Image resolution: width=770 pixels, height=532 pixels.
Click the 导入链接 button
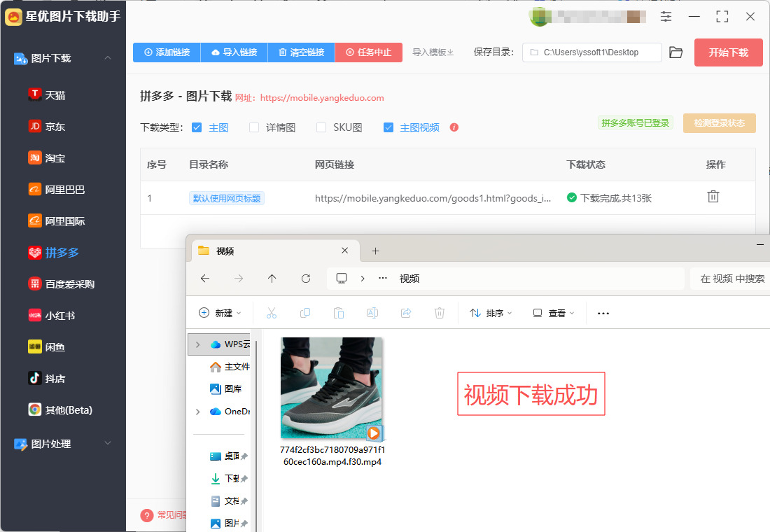tap(234, 52)
